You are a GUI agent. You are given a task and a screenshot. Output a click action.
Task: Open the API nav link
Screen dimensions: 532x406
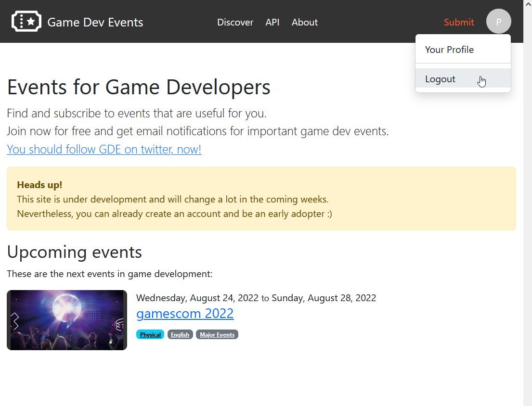click(x=272, y=22)
